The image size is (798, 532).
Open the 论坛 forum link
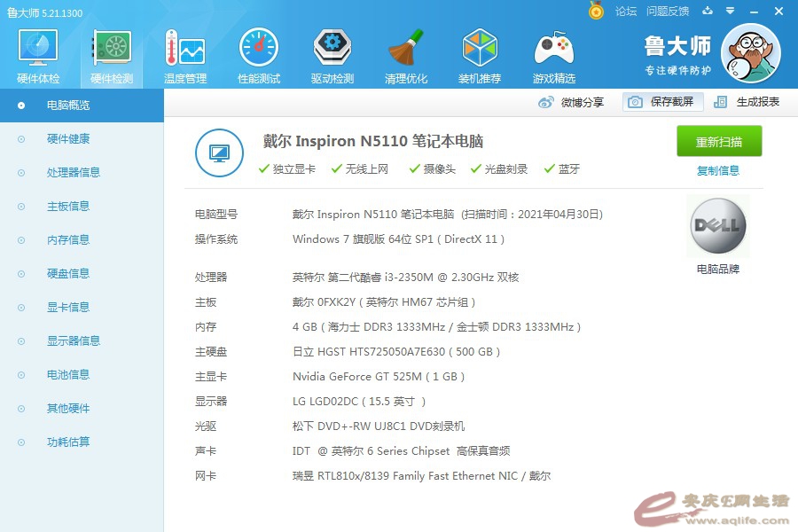click(x=626, y=12)
